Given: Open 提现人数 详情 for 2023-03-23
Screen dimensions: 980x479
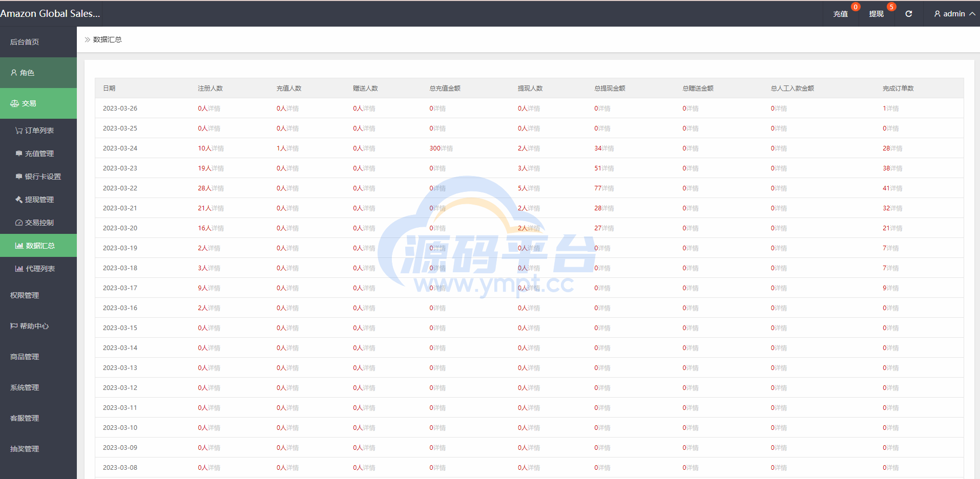Looking at the screenshot, I should coord(534,168).
